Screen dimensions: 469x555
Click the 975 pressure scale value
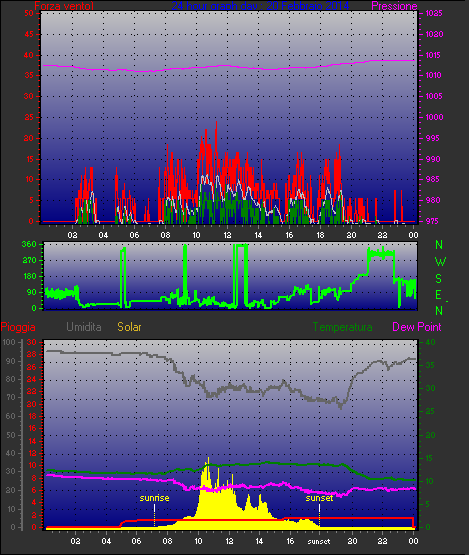pyautogui.click(x=432, y=221)
